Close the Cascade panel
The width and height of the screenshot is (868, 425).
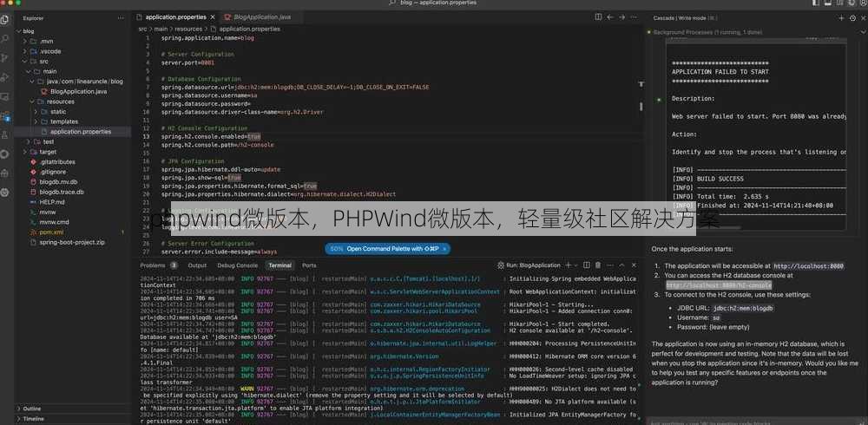pos(864,17)
